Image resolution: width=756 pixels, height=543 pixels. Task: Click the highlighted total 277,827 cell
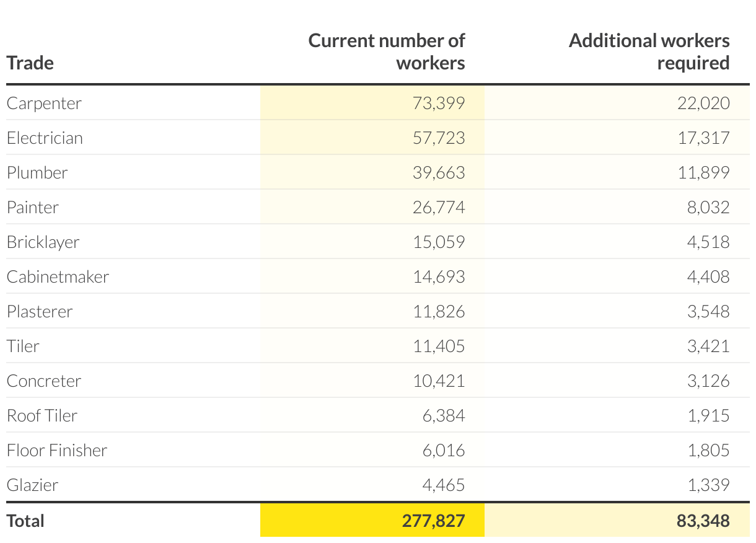433,521
